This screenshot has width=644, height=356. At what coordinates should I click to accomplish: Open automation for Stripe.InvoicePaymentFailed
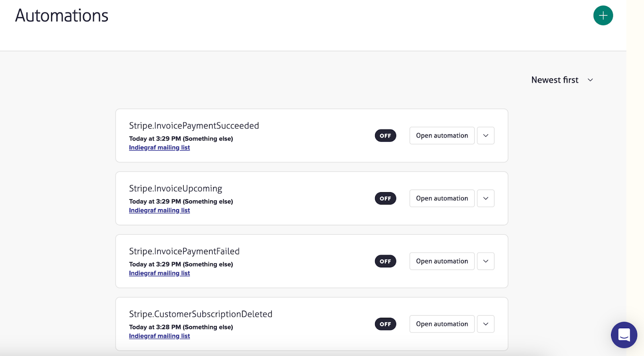tap(442, 261)
